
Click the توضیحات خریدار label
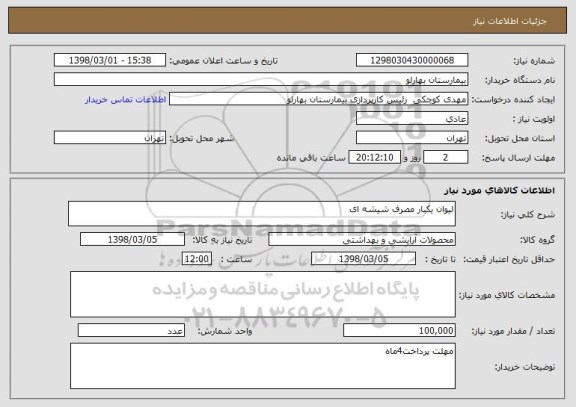pos(525,367)
